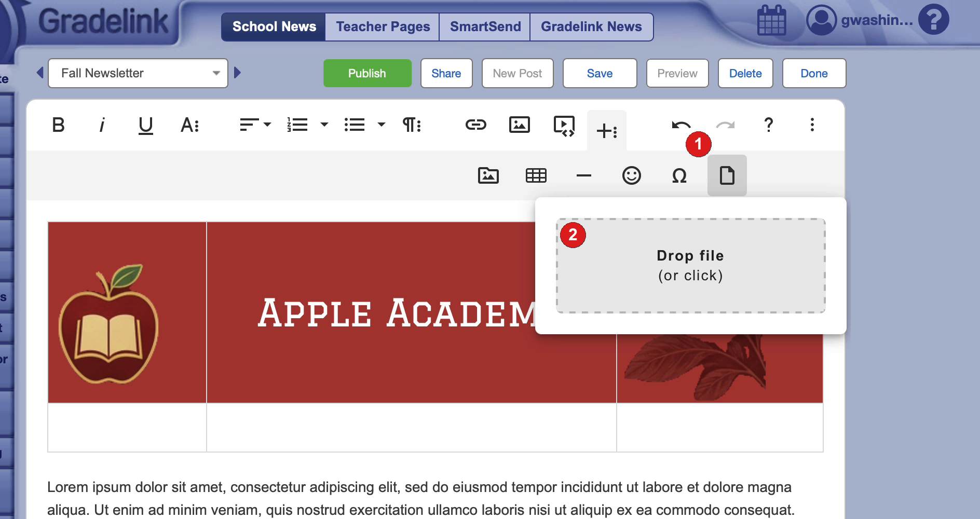Open the text style options (A icon)
The width and height of the screenshot is (980, 519).
pos(189,125)
